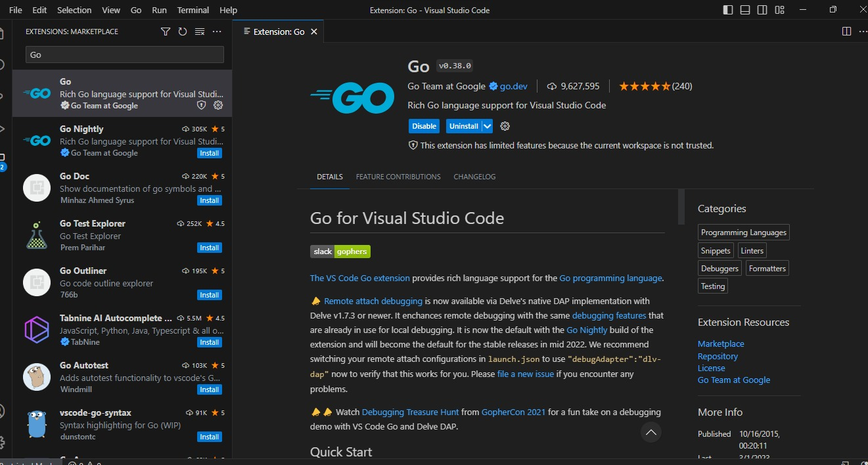Select the Go Test Explorer flask icon
The width and height of the screenshot is (868, 465).
[37, 235]
